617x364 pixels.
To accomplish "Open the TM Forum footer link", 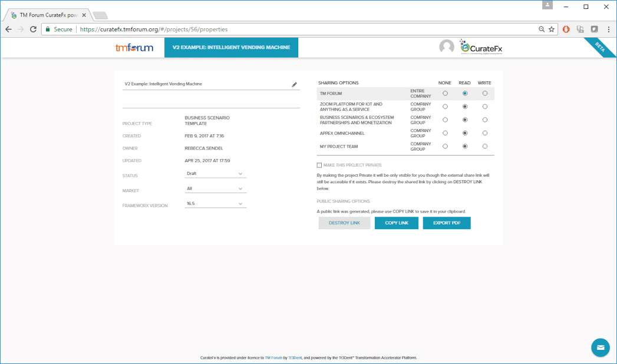I will click(x=273, y=358).
